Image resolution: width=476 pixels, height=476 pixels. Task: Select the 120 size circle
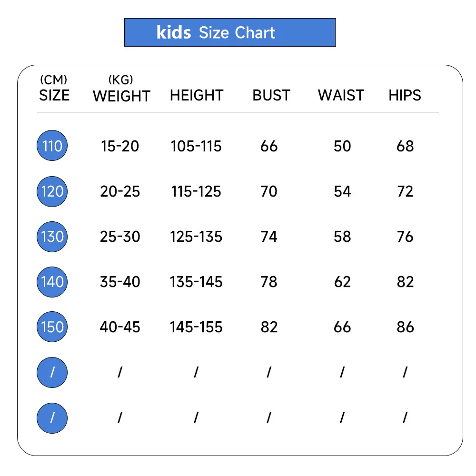coord(52,191)
